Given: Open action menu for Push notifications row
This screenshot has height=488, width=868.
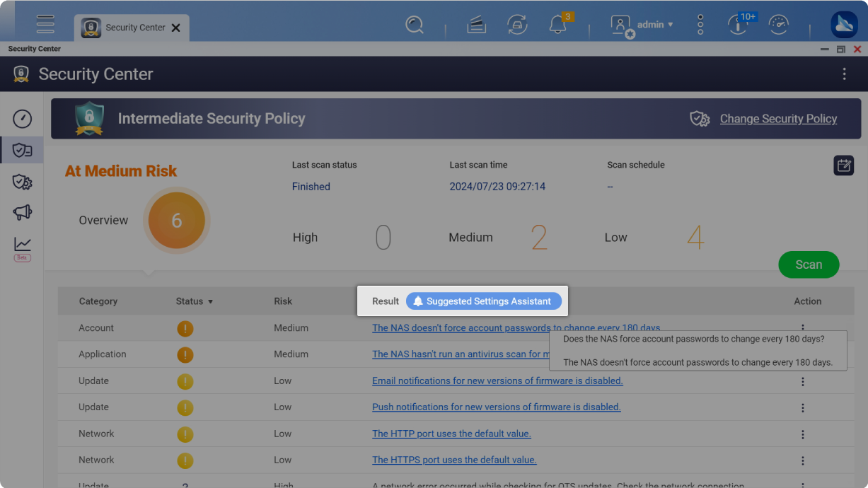Looking at the screenshot, I should coord(803,408).
